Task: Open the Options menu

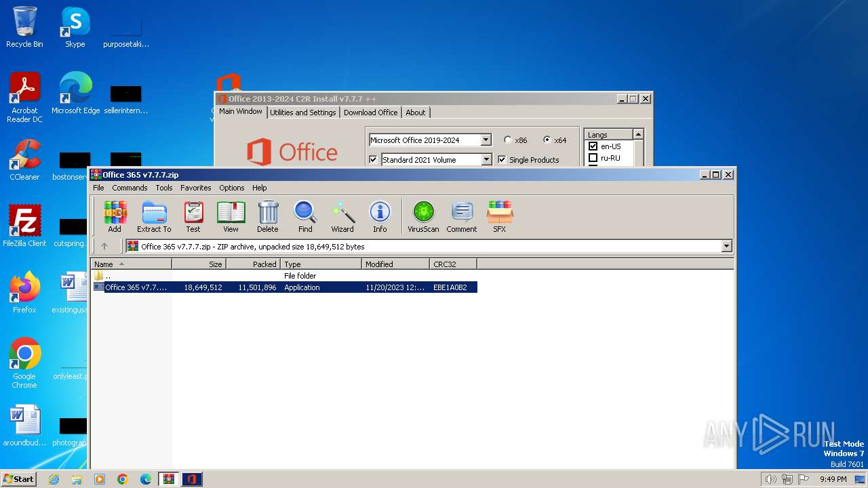Action: 232,188
